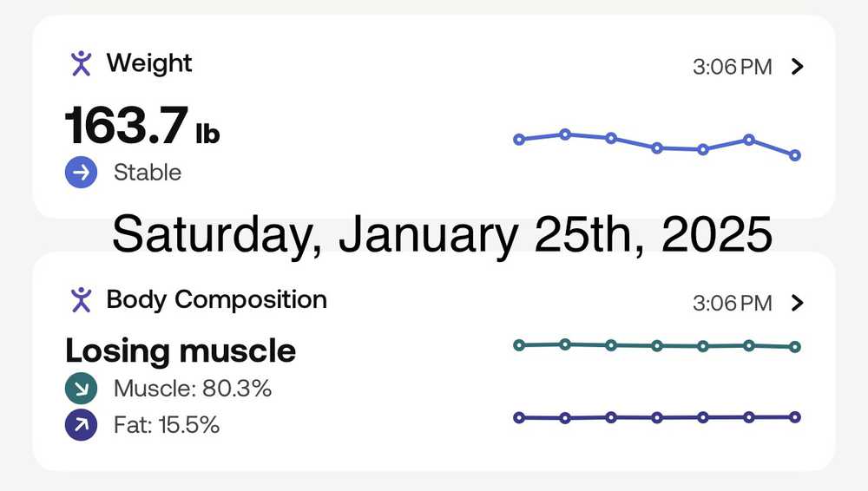Click the first point on weight chart
This screenshot has height=491, width=868.
click(519, 139)
